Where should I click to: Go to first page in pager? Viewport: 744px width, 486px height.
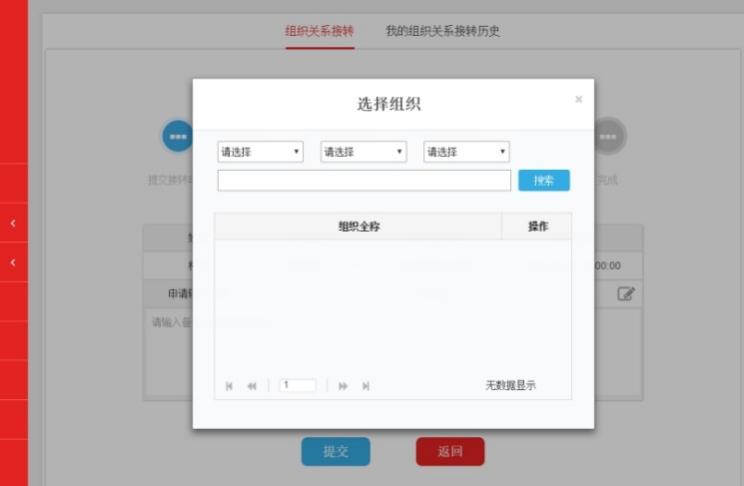coord(229,386)
